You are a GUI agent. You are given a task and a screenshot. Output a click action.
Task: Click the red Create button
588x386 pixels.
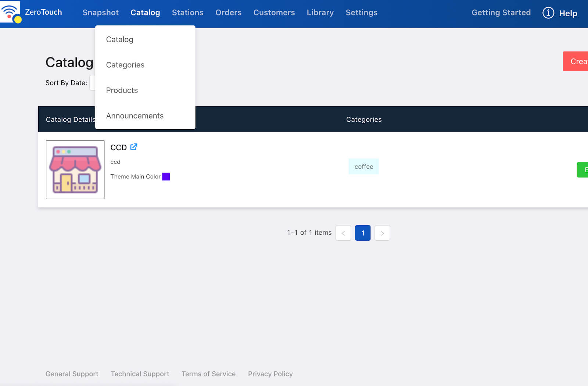coord(576,61)
